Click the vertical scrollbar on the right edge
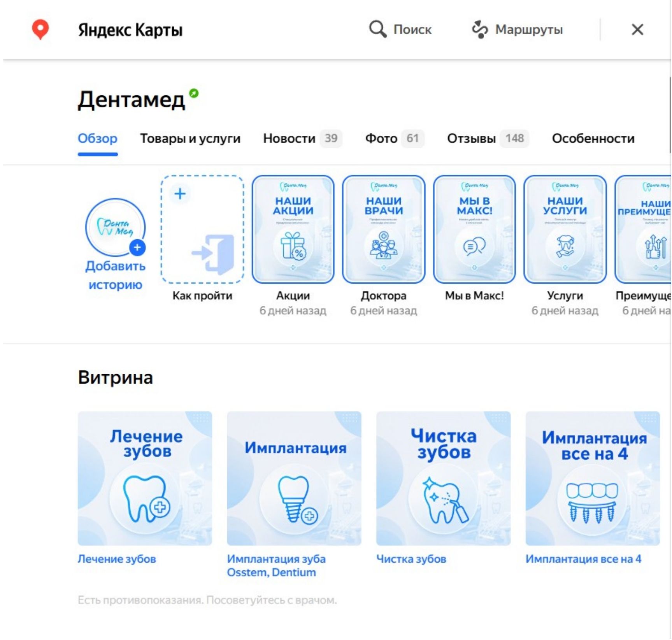The image size is (672, 640). (670, 115)
